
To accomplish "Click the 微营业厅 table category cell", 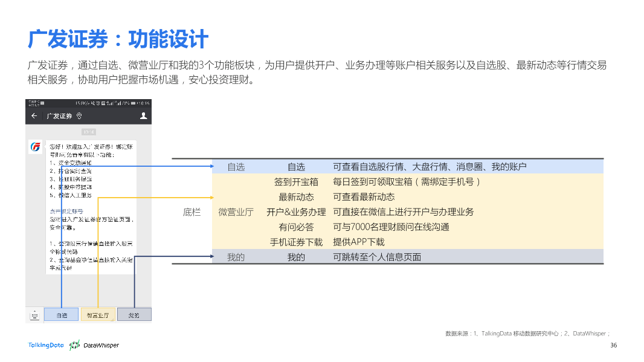I will coord(236,212).
